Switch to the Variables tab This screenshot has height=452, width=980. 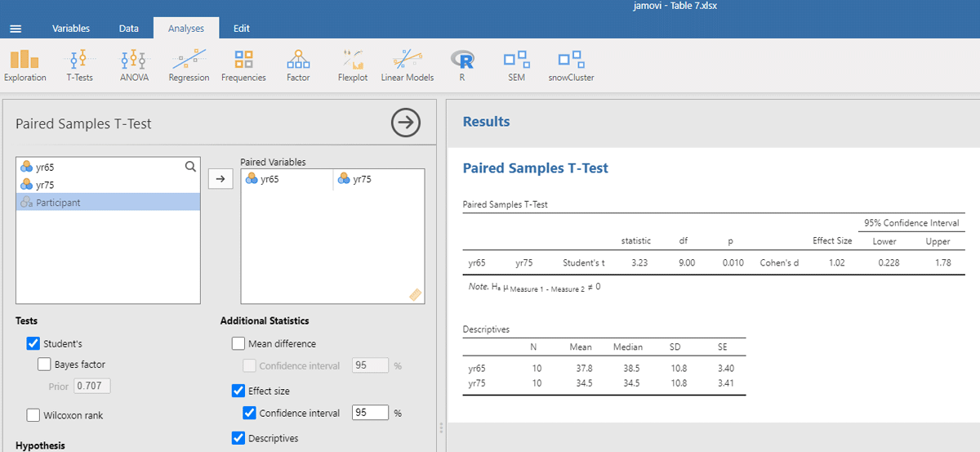point(71,29)
